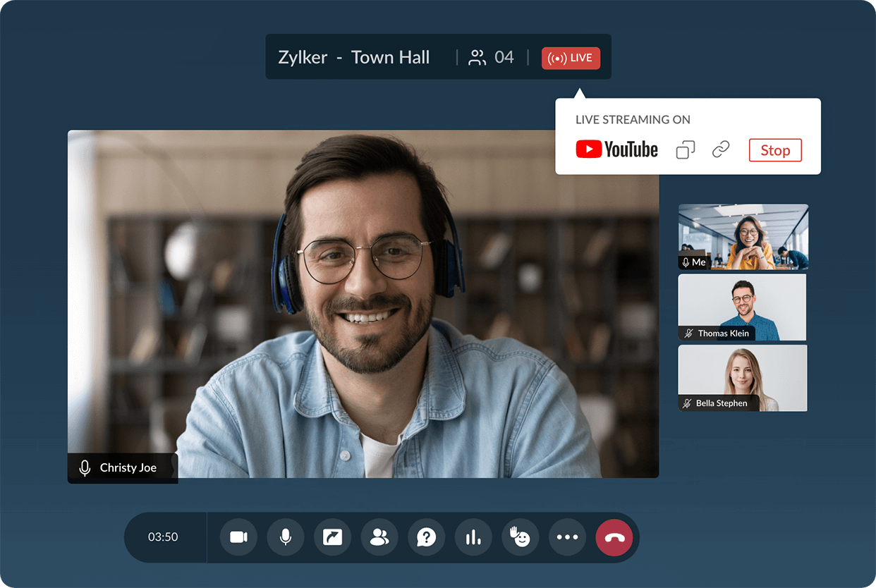Expand the more options ellipsis menu
Screen dimensions: 876x588
(567, 537)
